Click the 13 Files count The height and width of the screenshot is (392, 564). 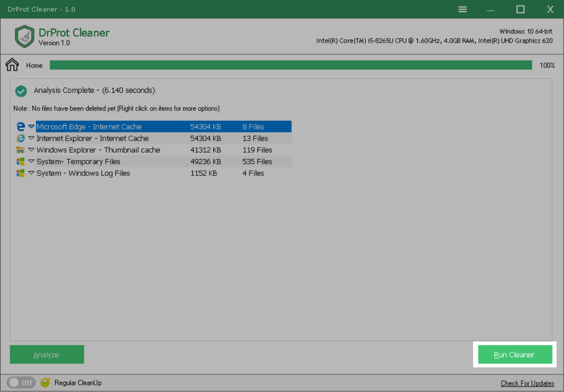point(255,138)
